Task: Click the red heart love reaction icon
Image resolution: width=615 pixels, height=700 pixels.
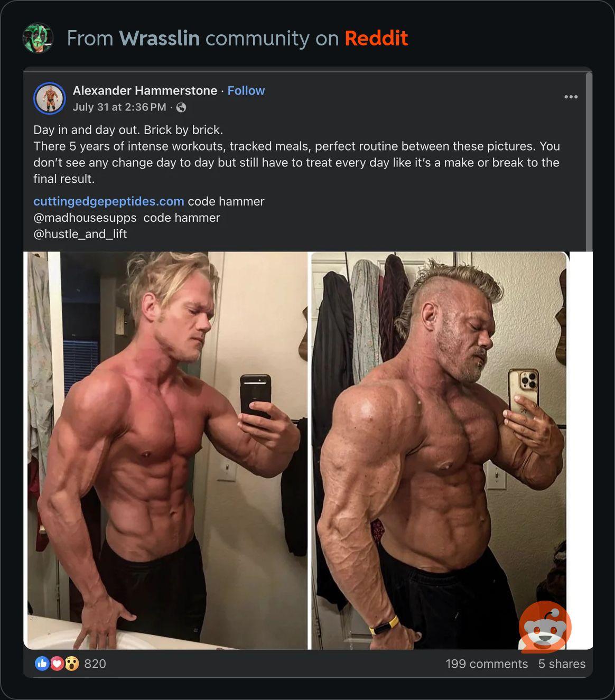Action: point(57,664)
